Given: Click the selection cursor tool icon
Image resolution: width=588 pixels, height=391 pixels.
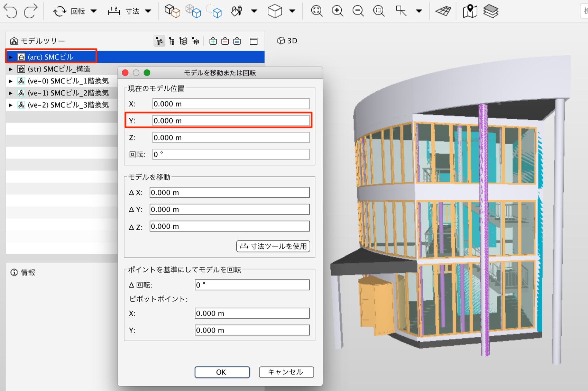Looking at the screenshot, I should coord(401,11).
